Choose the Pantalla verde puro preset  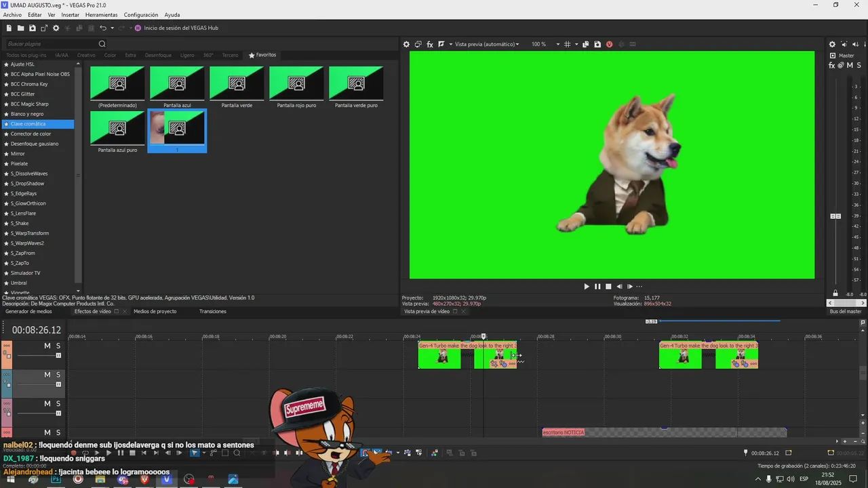(x=356, y=83)
